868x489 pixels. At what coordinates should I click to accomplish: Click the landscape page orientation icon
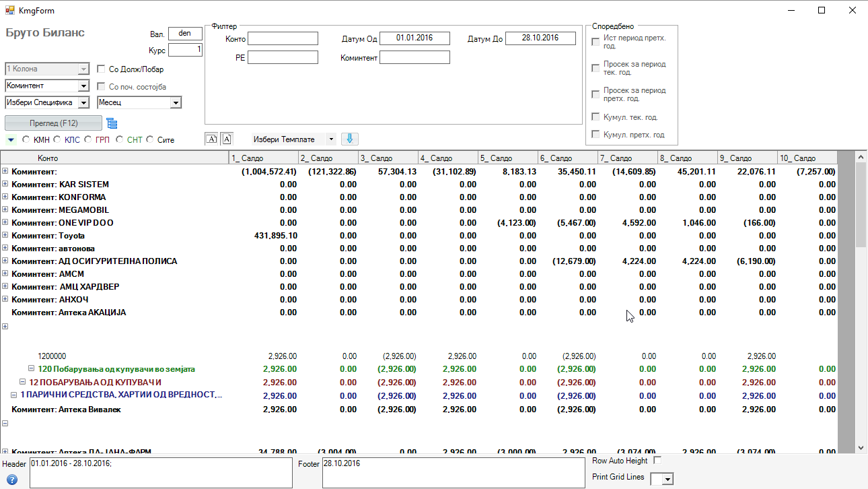(x=211, y=139)
